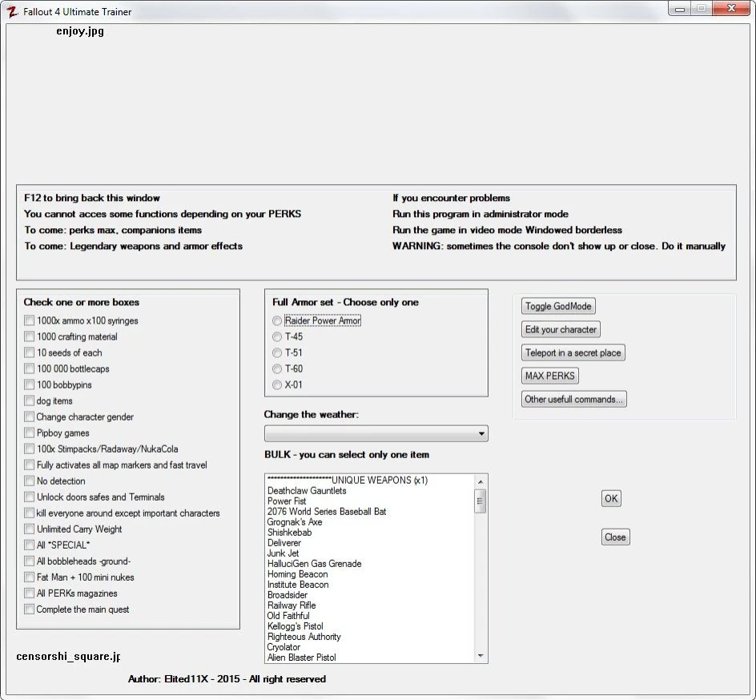This screenshot has height=700, width=756.
Task: Click the censorshi_square.jp image placeholder
Action: click(68, 656)
